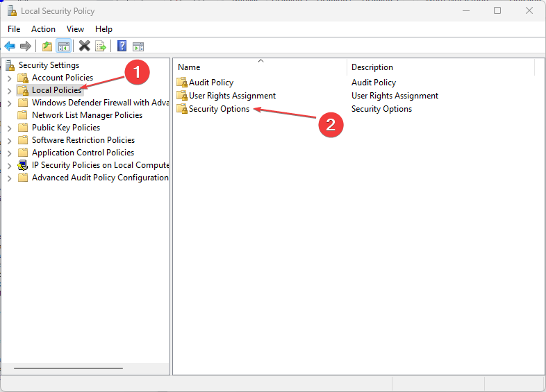The image size is (546, 392).
Task: Open the File menu
Action: [x=14, y=29]
